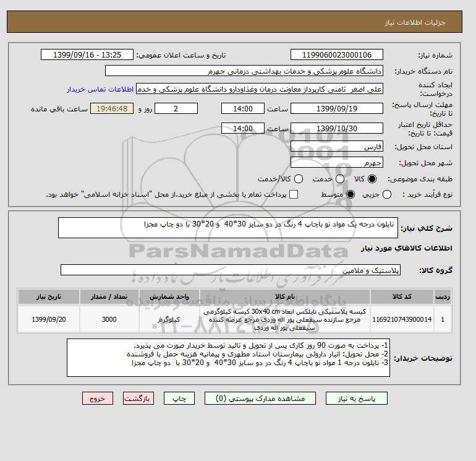
Task: Click the price validity date 1399/10/30
Action: pos(337,128)
